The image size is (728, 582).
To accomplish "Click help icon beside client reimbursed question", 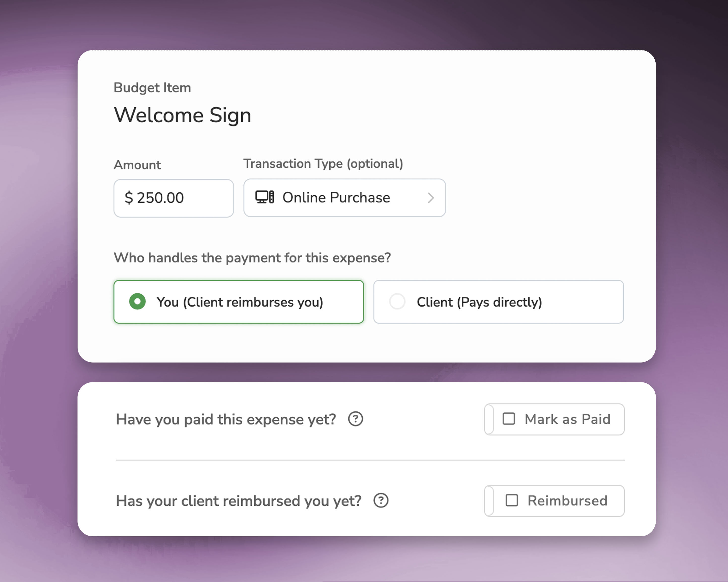I will point(381,501).
